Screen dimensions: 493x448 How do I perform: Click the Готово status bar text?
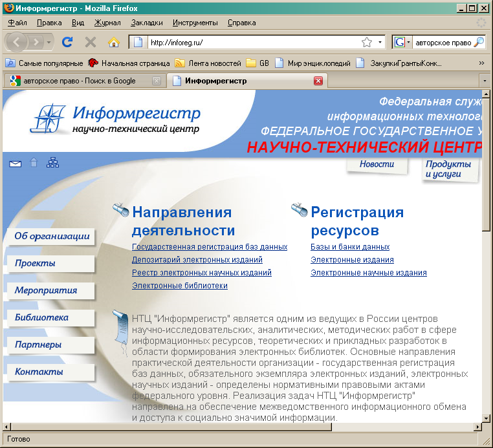19,439
